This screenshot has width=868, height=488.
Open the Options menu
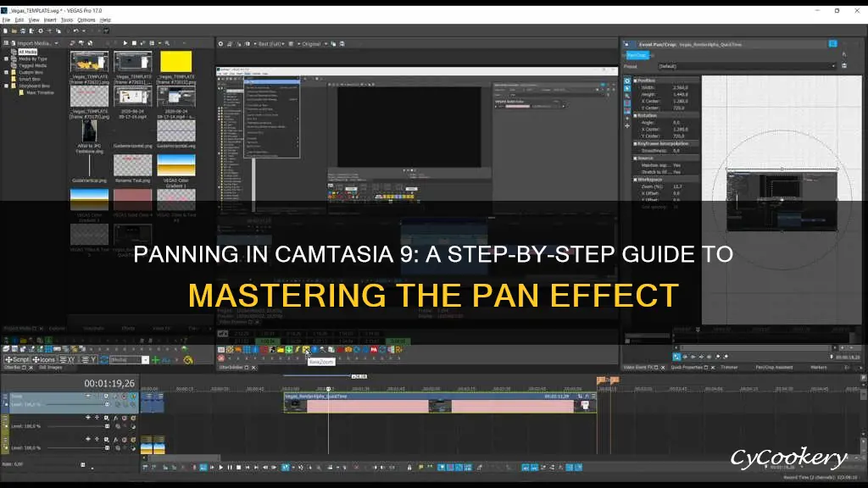click(x=86, y=20)
